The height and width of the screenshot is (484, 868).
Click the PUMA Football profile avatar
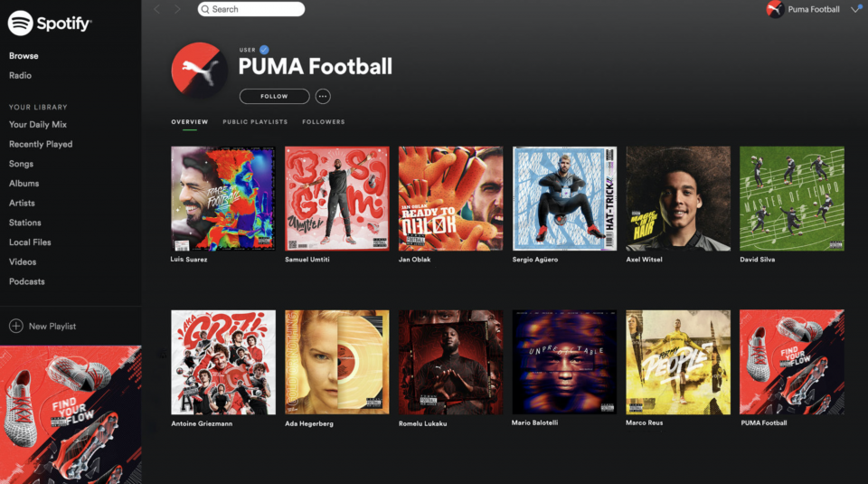200,71
